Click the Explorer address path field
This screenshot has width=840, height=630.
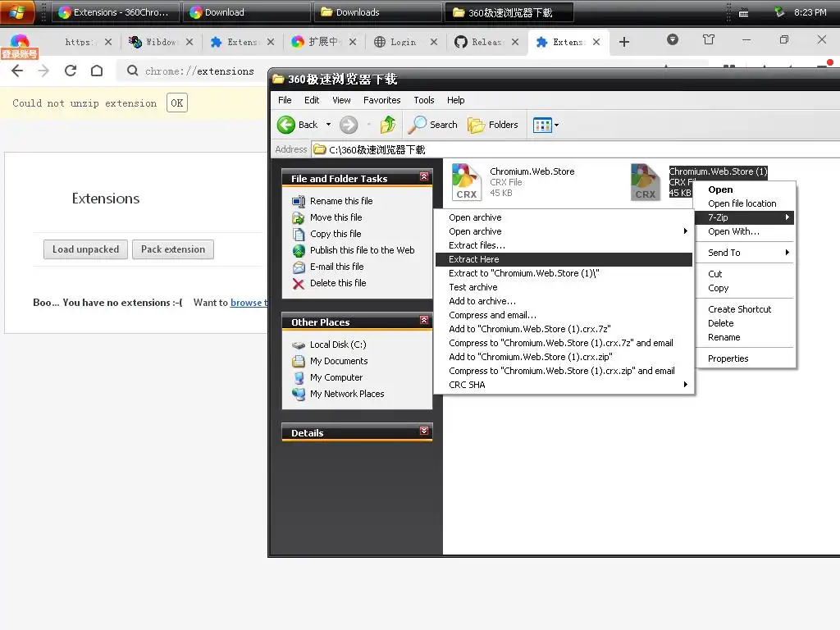click(x=573, y=149)
